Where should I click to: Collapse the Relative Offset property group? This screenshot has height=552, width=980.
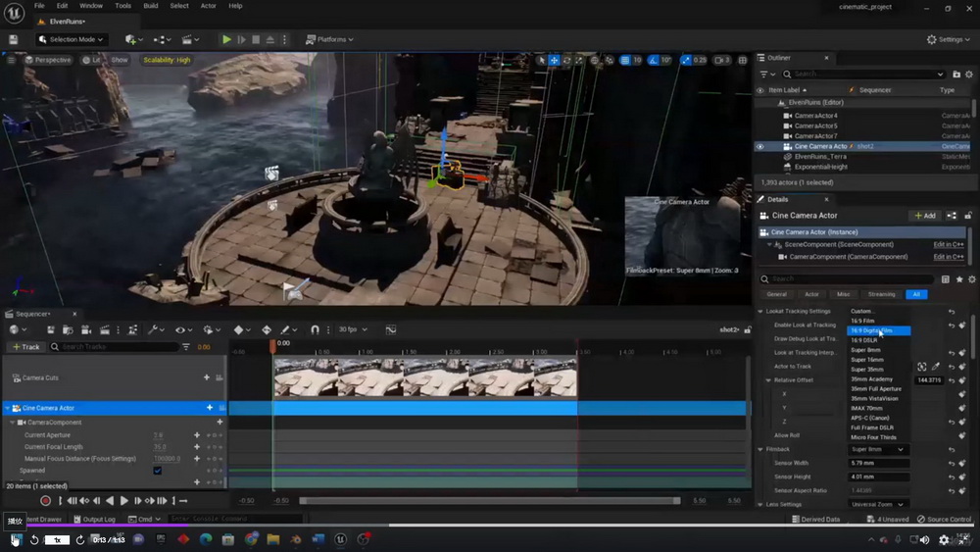point(768,380)
